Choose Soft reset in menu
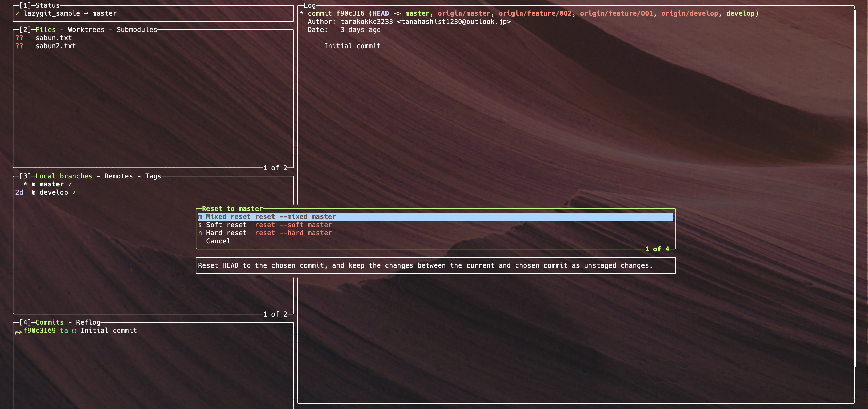Image resolution: width=868 pixels, height=409 pixels. [x=226, y=225]
